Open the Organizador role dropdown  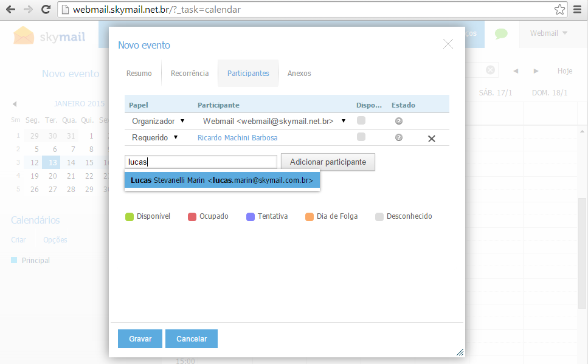(x=158, y=121)
